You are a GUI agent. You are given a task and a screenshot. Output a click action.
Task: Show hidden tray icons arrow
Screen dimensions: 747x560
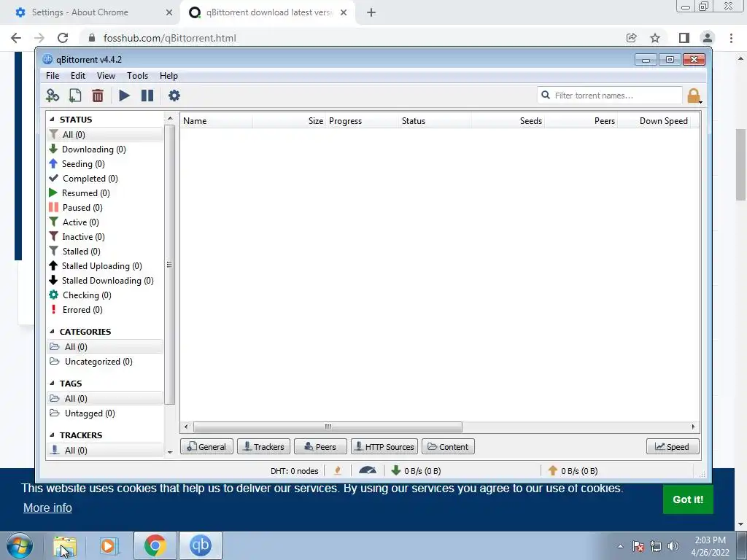pos(620,547)
